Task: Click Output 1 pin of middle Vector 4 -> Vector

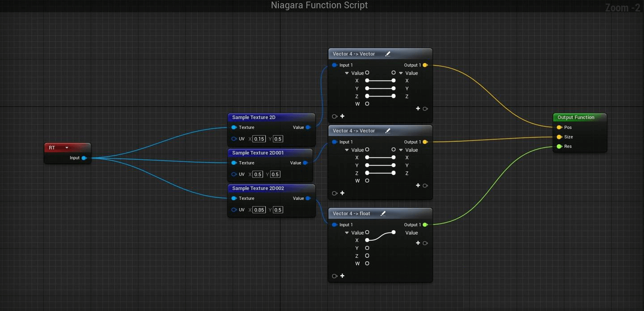Action: (425, 142)
